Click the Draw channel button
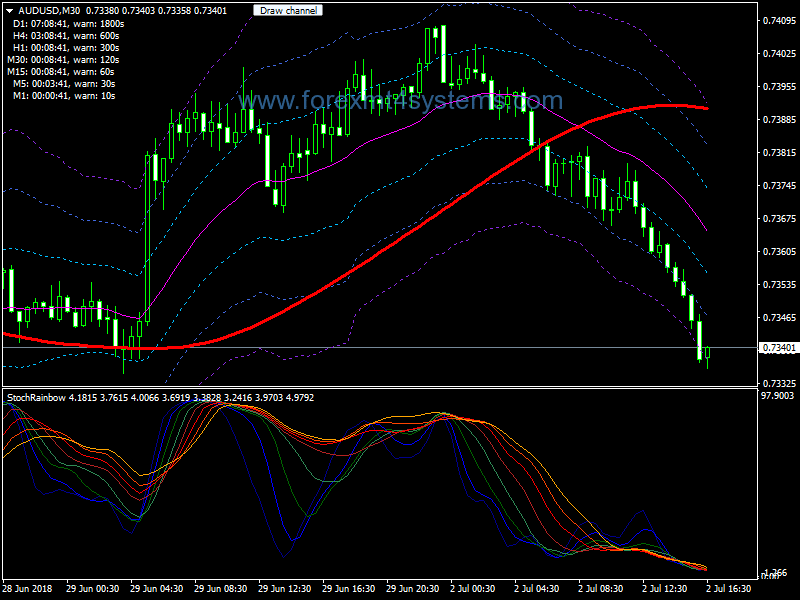The height and width of the screenshot is (600, 800). (287, 10)
